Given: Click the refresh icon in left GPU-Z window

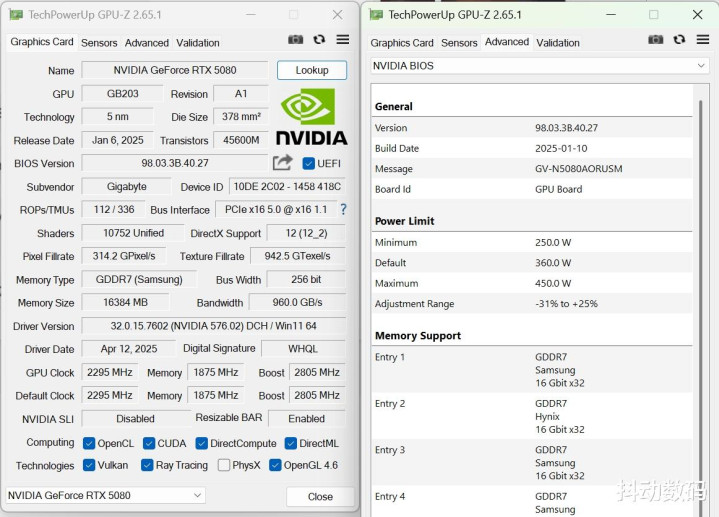Looking at the screenshot, I should pos(319,39).
